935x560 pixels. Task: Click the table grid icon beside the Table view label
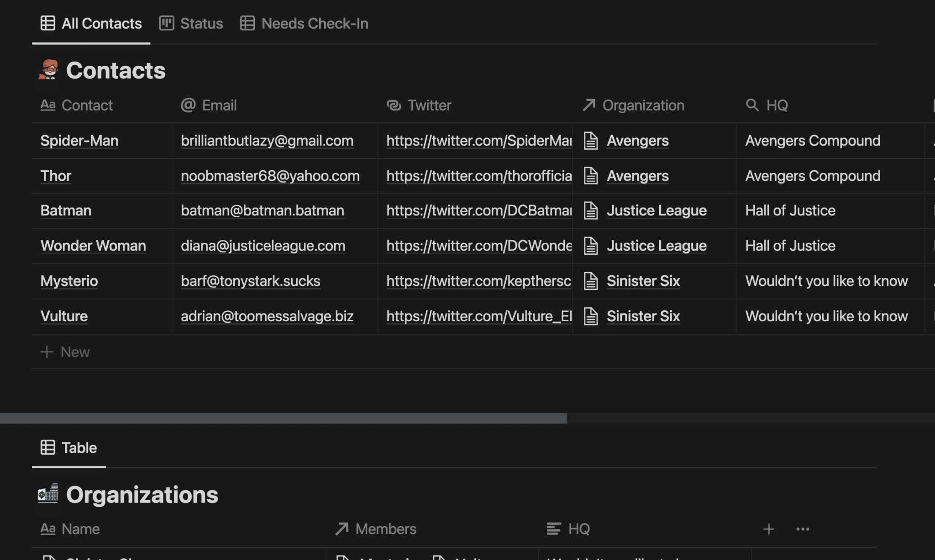(x=48, y=447)
